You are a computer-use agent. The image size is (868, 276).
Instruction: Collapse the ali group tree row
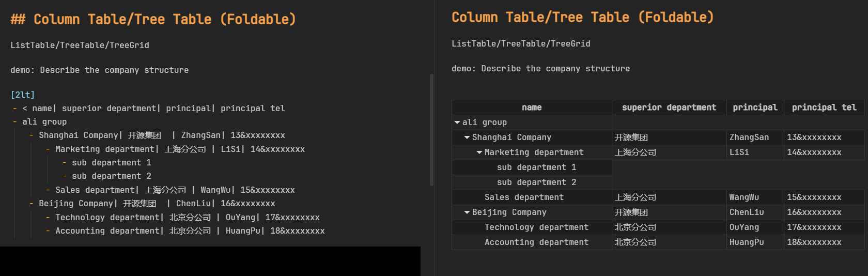tap(457, 122)
